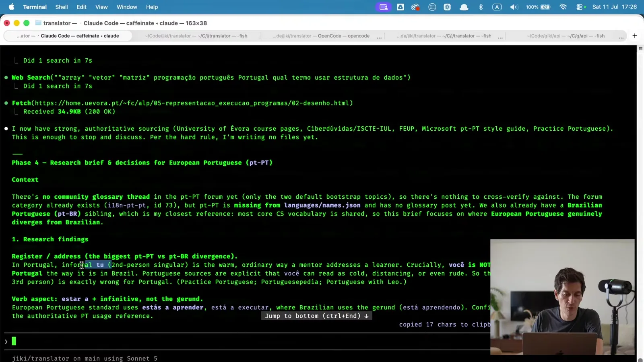Click the uevora.pt Fetch URL link
Screen dimensions: 644x362
[x=194, y=103]
